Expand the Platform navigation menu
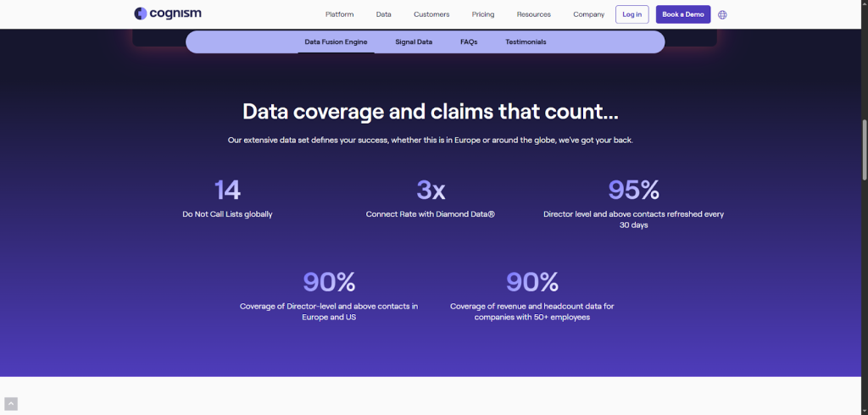Image resolution: width=868 pixels, height=415 pixels. coord(339,14)
